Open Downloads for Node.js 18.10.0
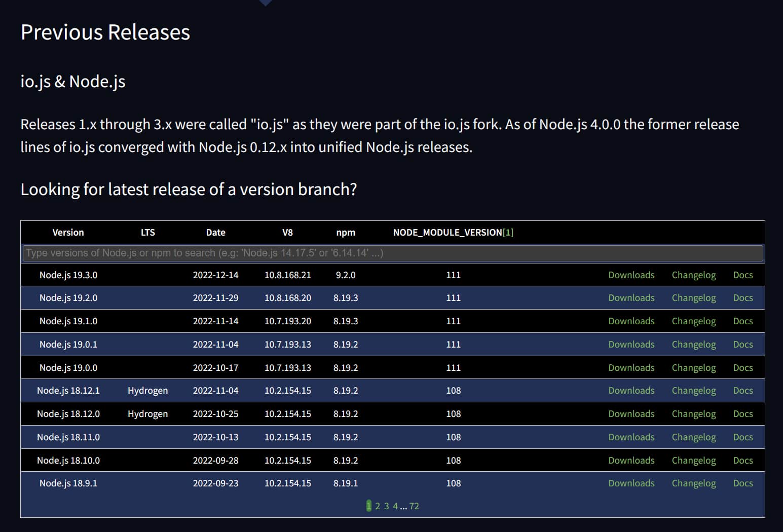 pyautogui.click(x=631, y=461)
